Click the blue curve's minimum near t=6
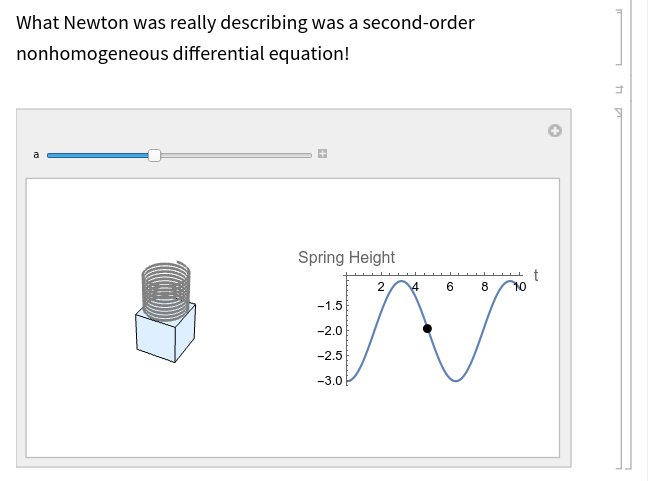 456,381
